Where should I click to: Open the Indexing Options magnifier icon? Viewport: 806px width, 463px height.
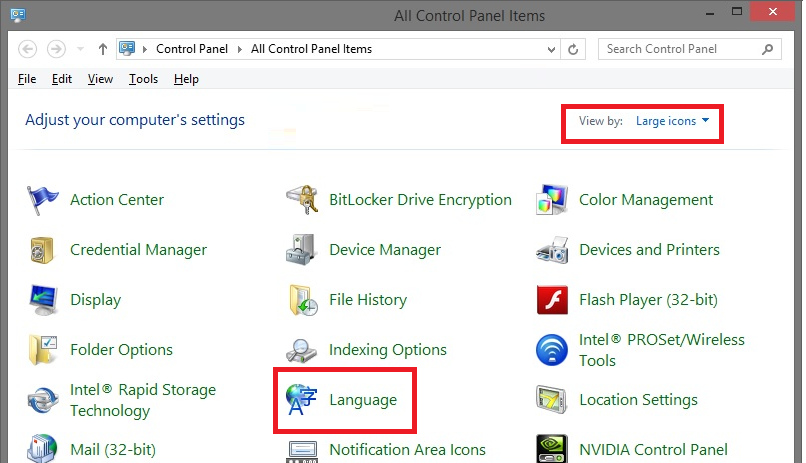[301, 350]
